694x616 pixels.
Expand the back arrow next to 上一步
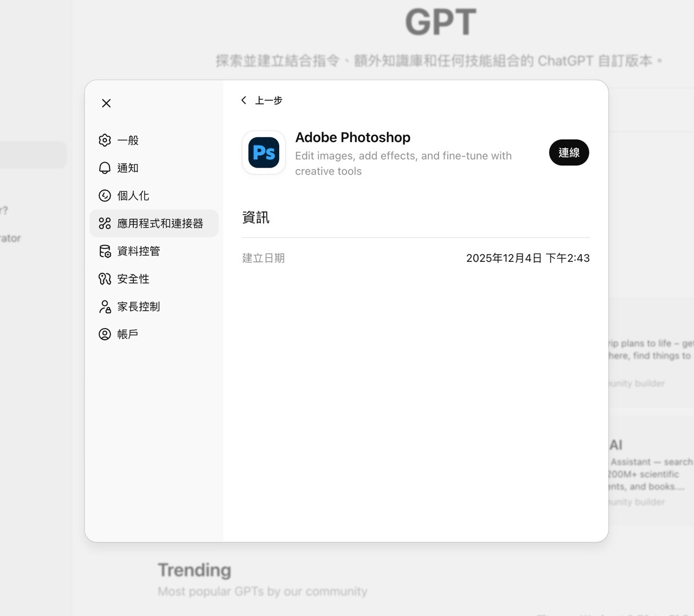(x=243, y=100)
